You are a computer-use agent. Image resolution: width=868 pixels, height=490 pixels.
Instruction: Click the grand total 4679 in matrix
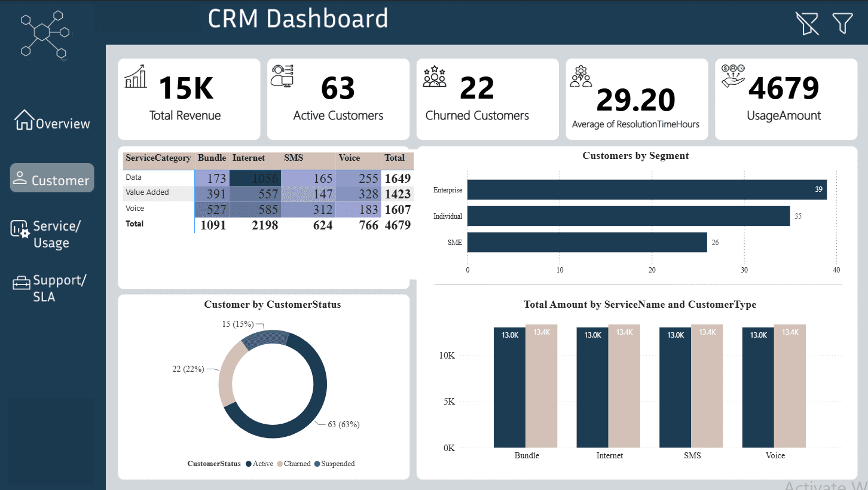pos(396,225)
